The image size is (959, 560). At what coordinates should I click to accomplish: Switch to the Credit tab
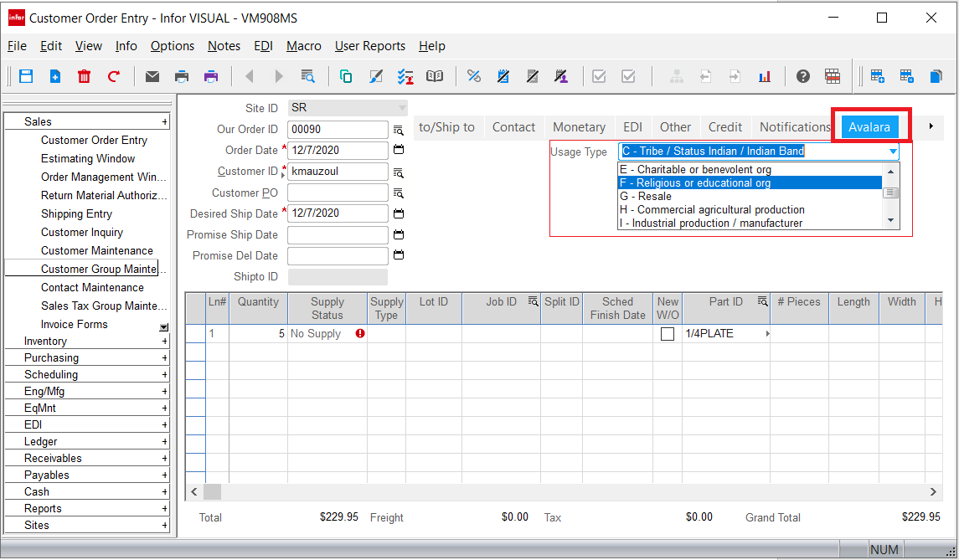pyautogui.click(x=724, y=127)
